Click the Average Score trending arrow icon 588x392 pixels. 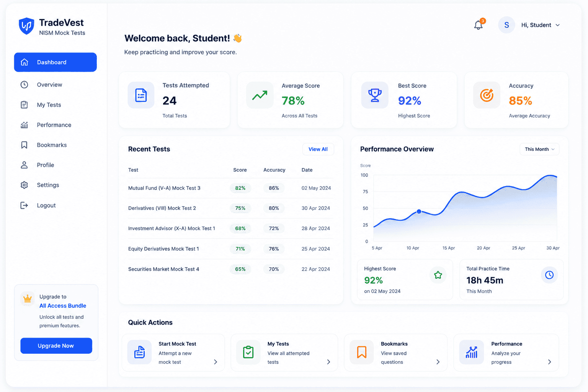(260, 95)
